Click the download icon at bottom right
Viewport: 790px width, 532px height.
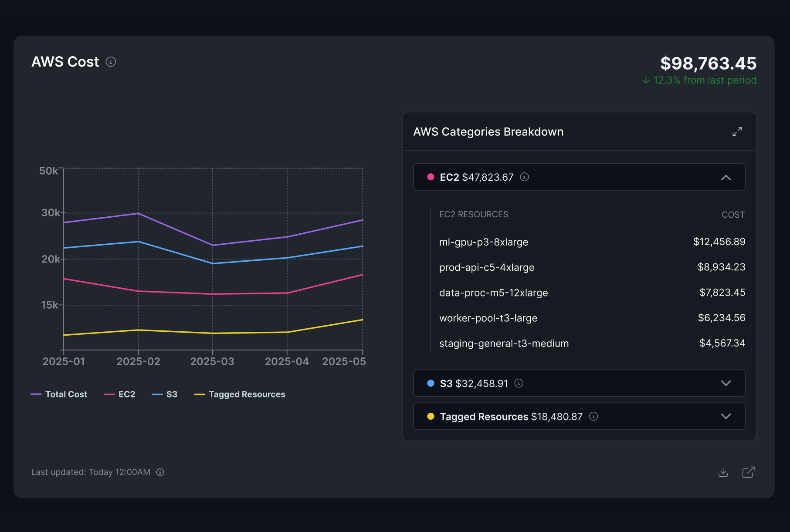click(x=723, y=472)
